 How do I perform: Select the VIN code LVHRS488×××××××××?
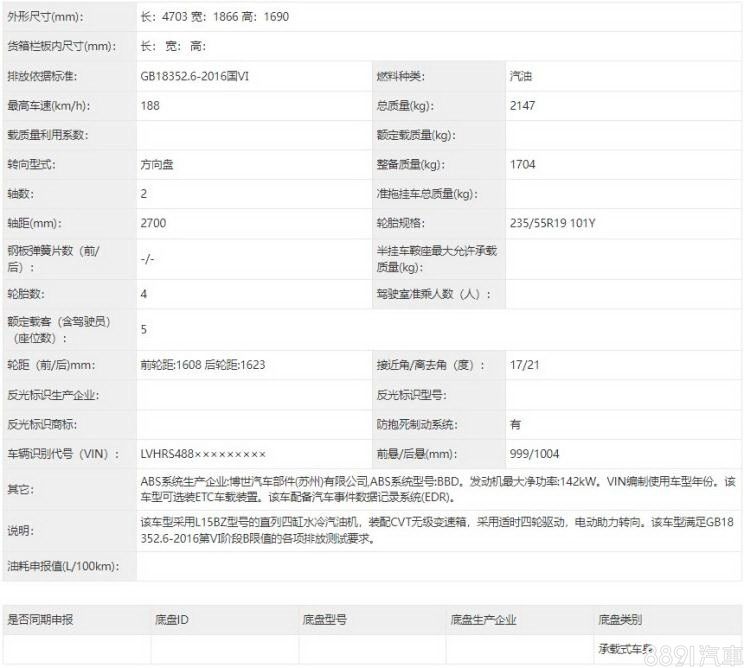click(203, 454)
